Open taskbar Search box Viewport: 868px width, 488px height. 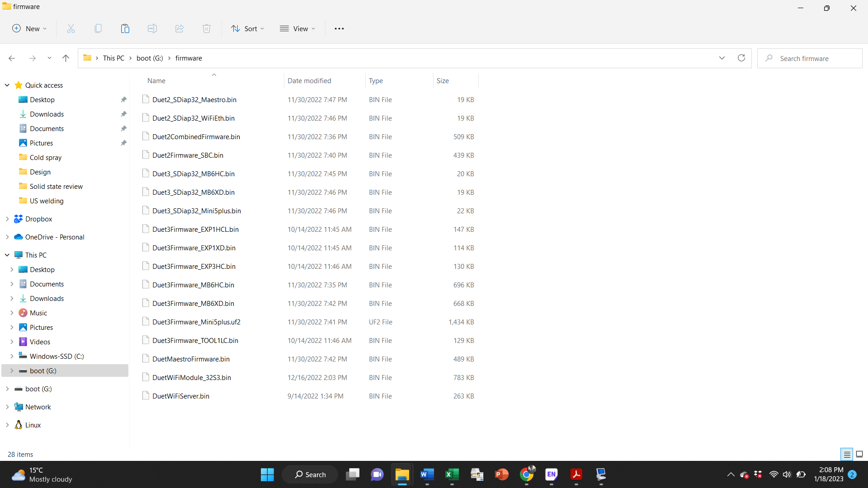pos(310,474)
